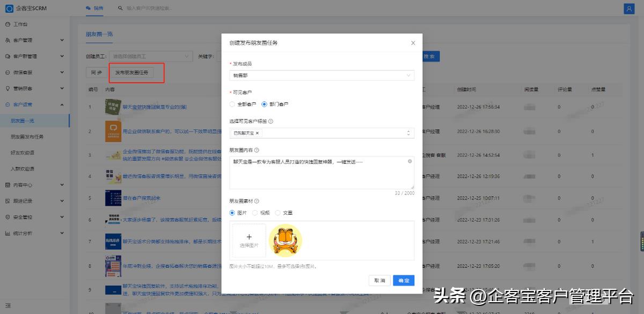
Task: Click the 确定 confirm button
Action: pos(404,280)
